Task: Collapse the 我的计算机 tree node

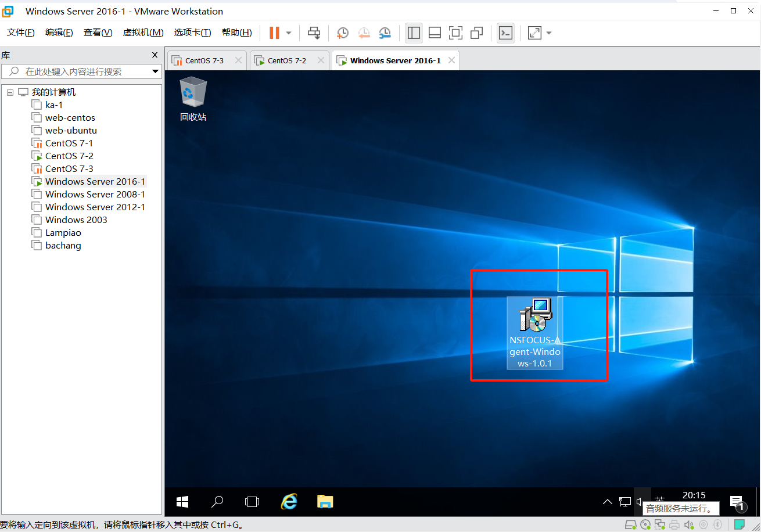Action: (x=10, y=92)
